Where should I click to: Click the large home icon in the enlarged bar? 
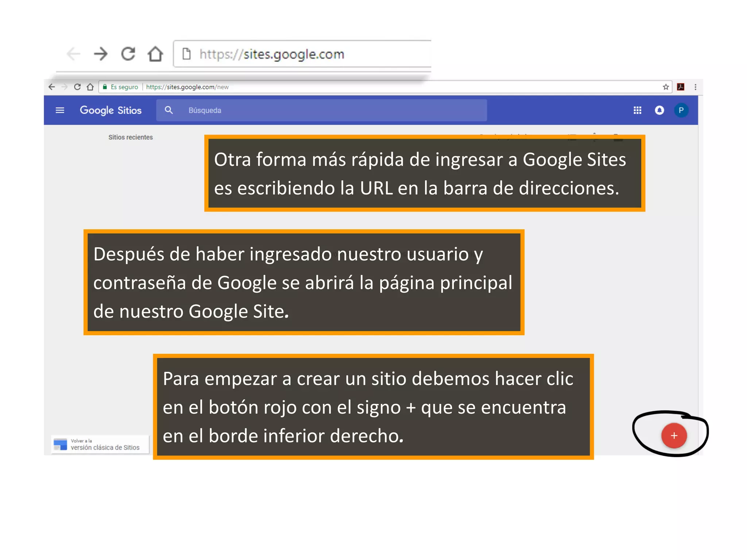coord(155,54)
